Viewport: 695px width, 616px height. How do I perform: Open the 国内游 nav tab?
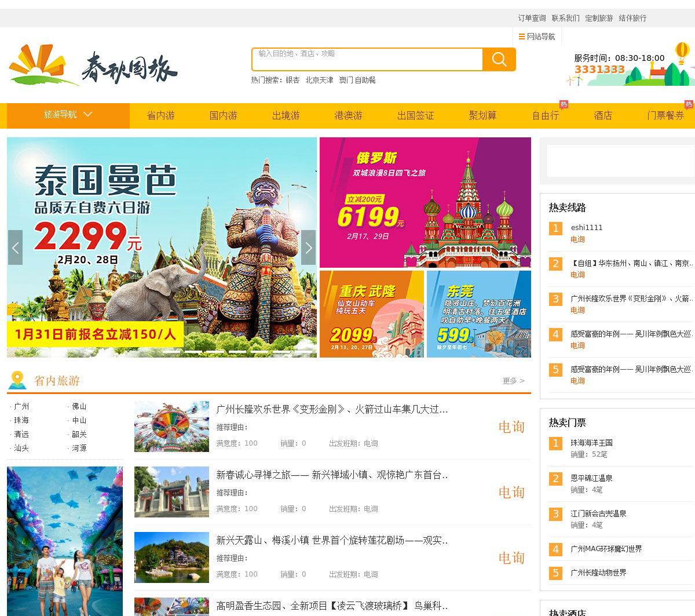pos(223,115)
